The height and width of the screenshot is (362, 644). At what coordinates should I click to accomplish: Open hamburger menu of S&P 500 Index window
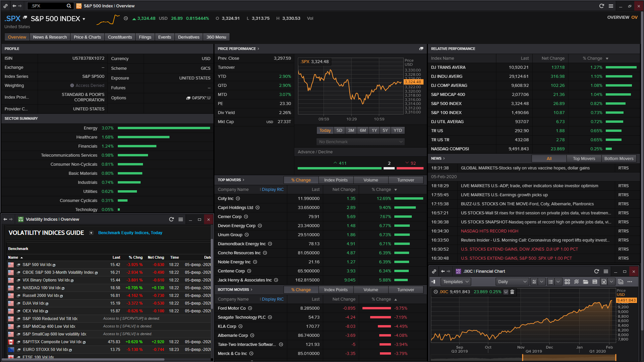pos(611,6)
